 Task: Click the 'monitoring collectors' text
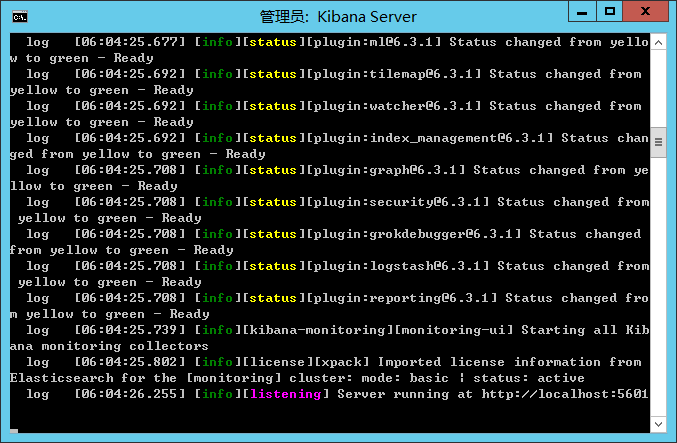pos(125,346)
